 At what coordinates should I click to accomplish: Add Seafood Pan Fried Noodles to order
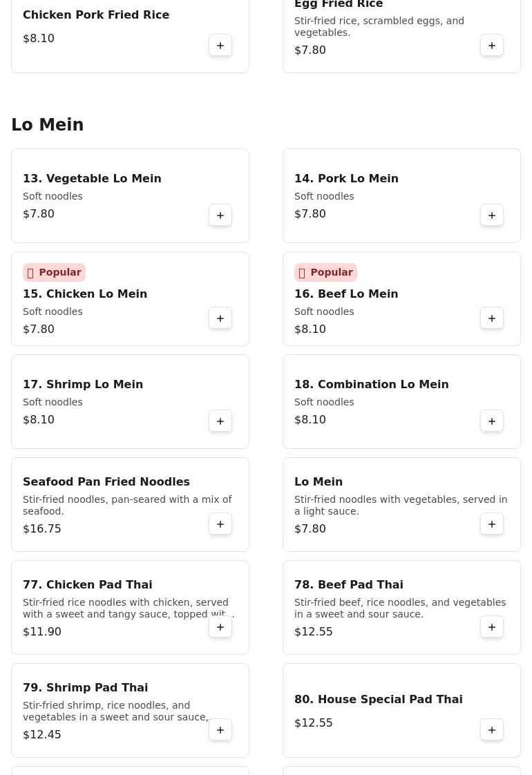pyautogui.click(x=220, y=524)
